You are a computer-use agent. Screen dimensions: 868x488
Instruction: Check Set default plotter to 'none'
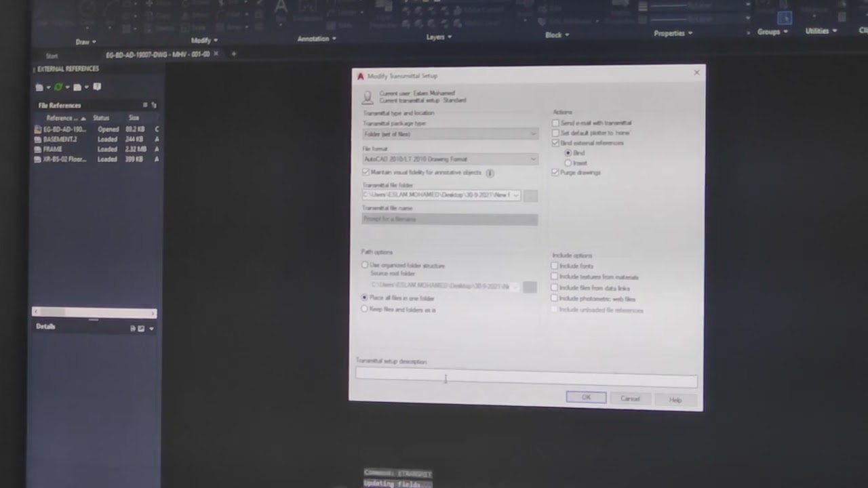coord(555,133)
